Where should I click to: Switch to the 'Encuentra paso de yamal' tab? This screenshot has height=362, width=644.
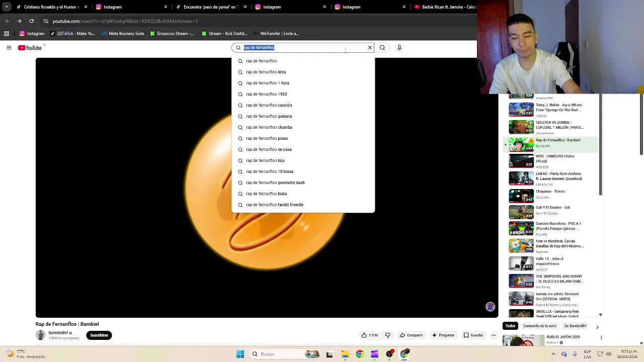(210, 7)
